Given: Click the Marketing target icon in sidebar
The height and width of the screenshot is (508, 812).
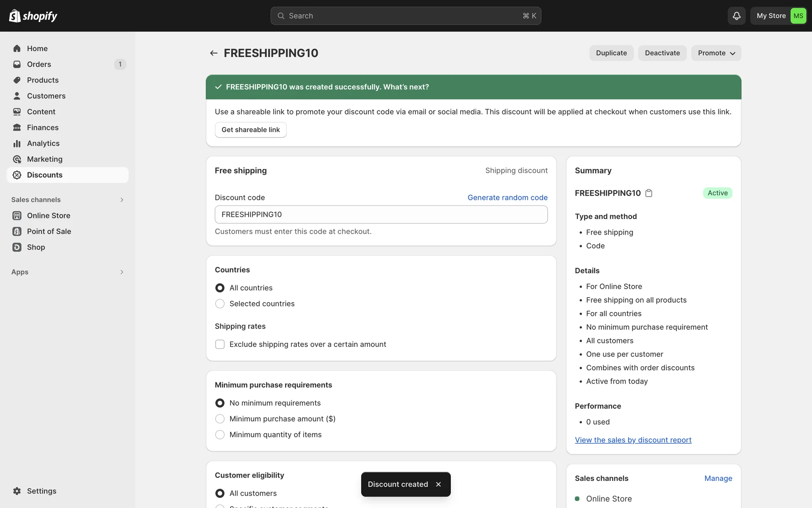Looking at the screenshot, I should [x=17, y=159].
